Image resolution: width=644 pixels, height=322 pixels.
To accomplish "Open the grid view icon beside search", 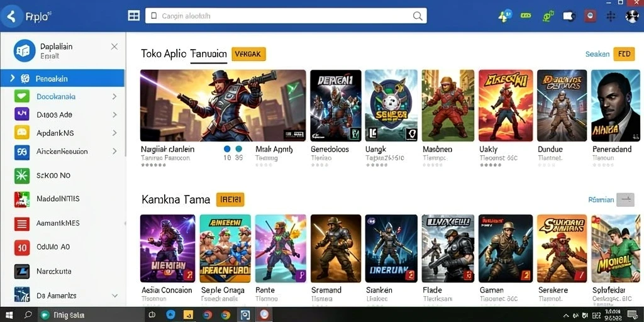I will 134,16.
